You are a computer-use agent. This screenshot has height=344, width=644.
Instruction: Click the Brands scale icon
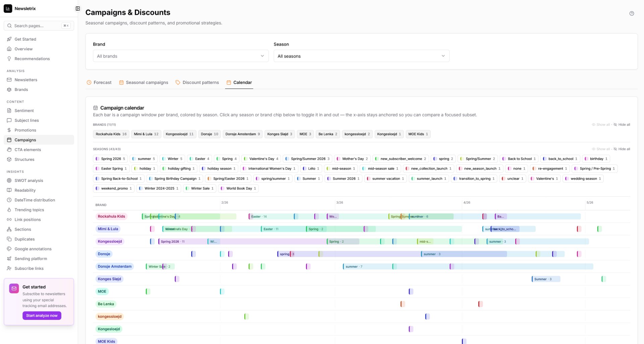tap(9, 90)
